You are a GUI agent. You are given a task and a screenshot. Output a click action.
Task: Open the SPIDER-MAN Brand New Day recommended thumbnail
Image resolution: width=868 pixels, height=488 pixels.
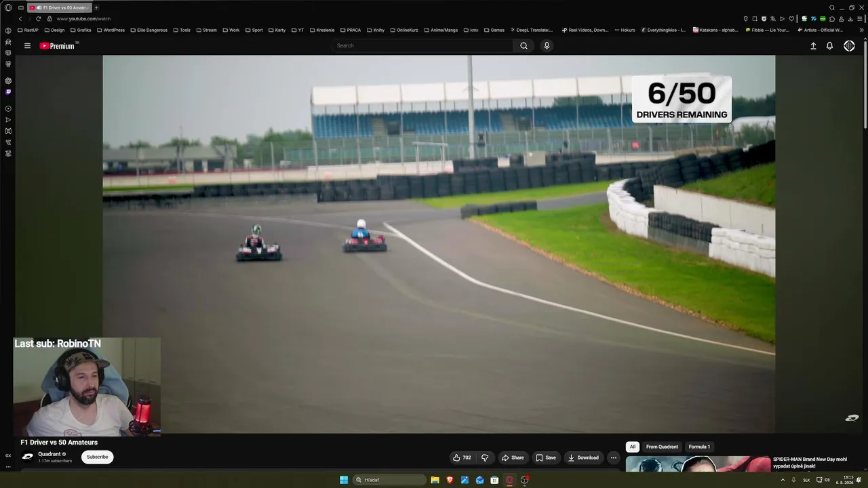pyautogui.click(x=698, y=464)
